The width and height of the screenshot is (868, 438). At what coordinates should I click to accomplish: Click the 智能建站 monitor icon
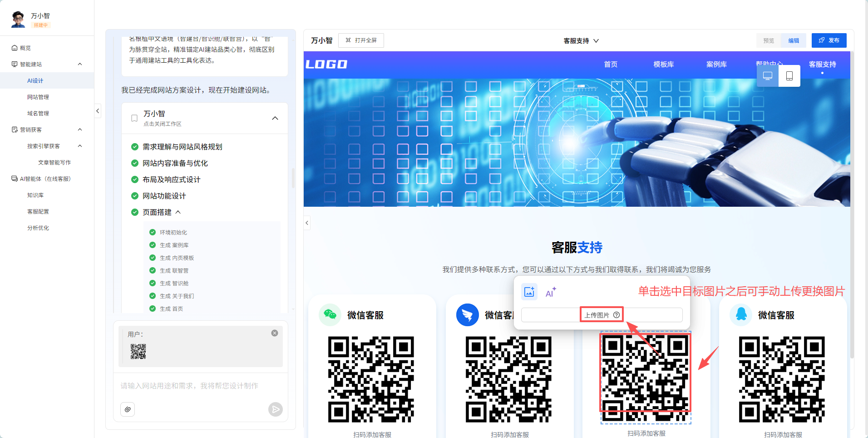coord(15,64)
